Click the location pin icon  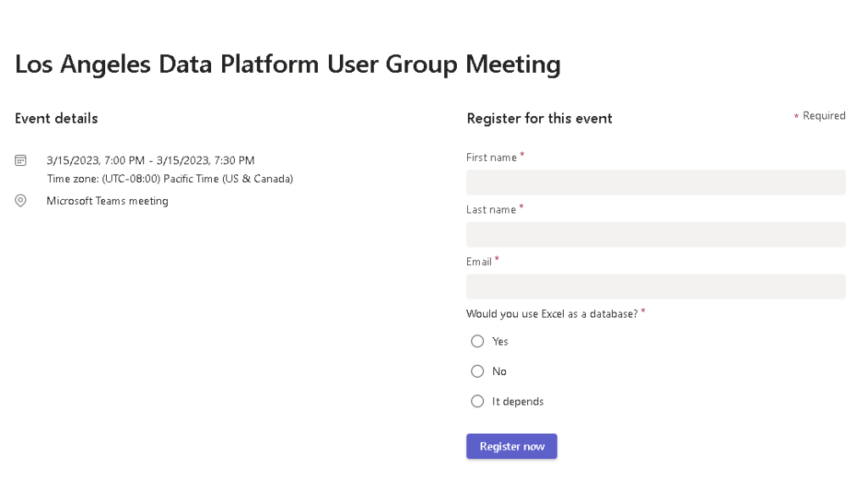21,201
